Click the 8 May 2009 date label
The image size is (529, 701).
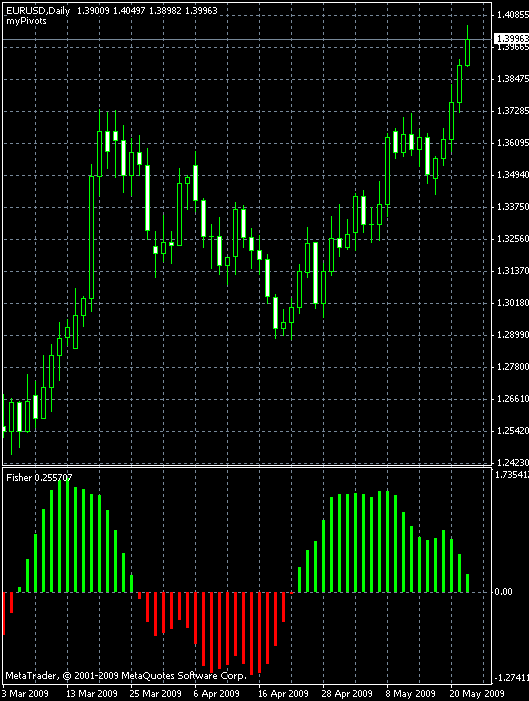(x=411, y=693)
